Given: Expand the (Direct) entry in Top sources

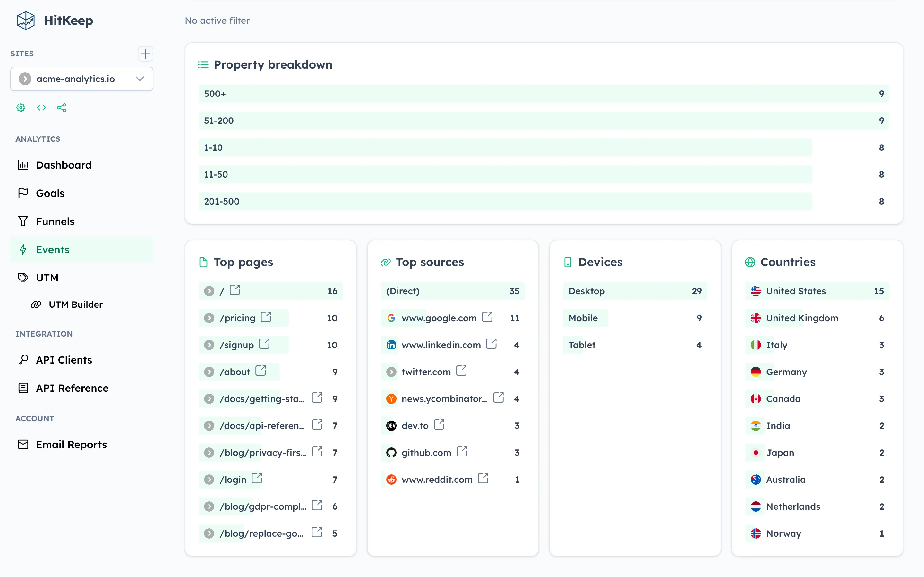Looking at the screenshot, I should (402, 291).
